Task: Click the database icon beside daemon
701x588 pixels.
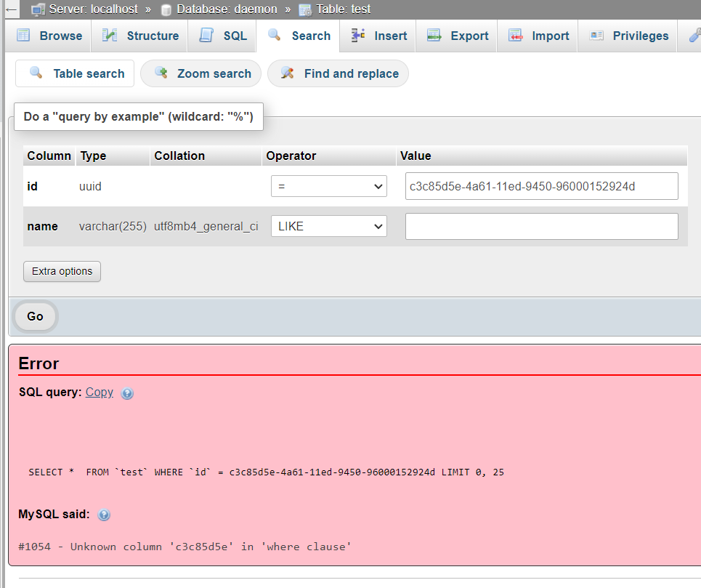Action: [166, 9]
